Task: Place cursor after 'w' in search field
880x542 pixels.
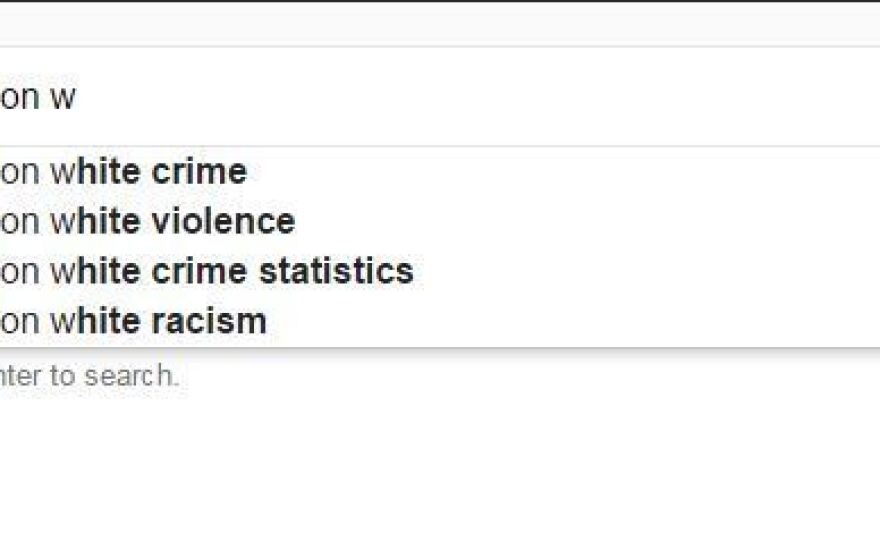Action: [78, 98]
